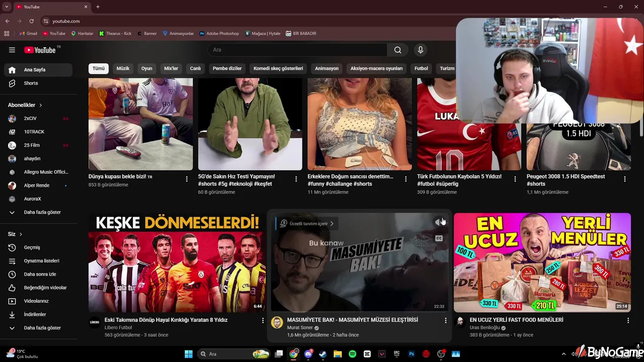Open Adobe Photoshop bookmark
This screenshot has height=362, width=644.
click(219, 34)
